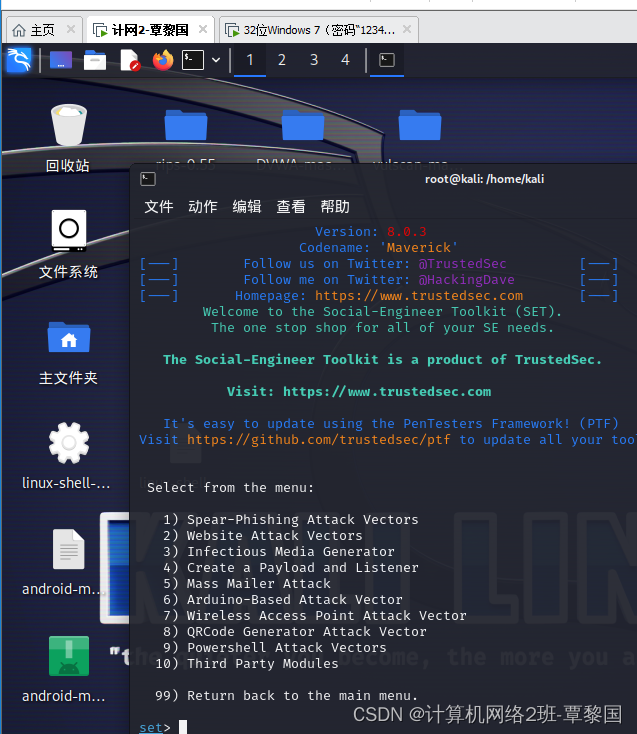Click Mass Mailer Attack menu line
This screenshot has width=637, height=734.
(247, 583)
